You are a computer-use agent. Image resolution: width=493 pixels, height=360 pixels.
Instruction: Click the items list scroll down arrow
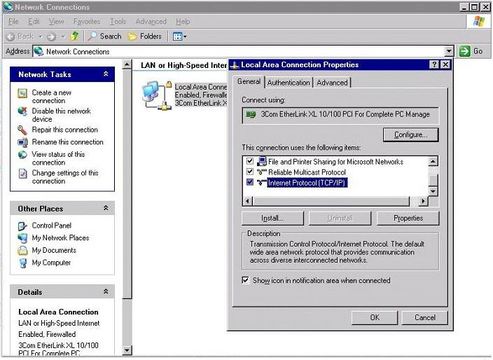[x=433, y=191]
